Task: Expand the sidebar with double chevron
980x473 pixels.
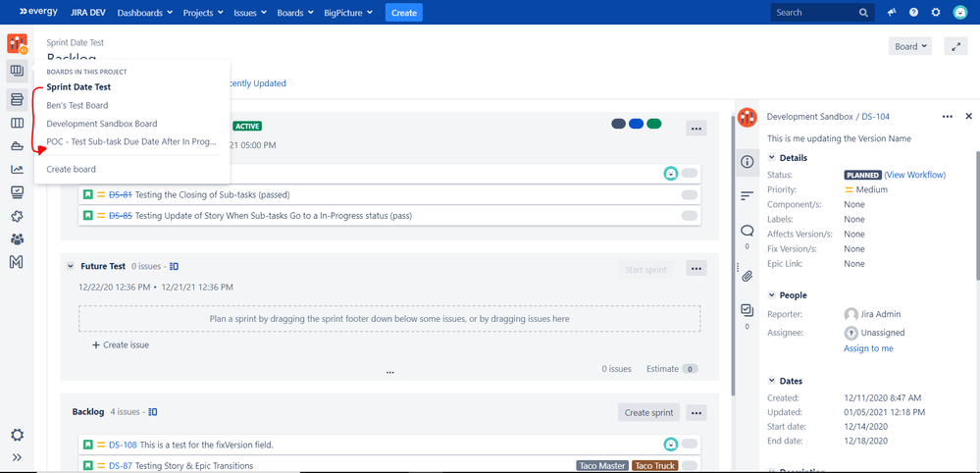Action: click(17, 457)
